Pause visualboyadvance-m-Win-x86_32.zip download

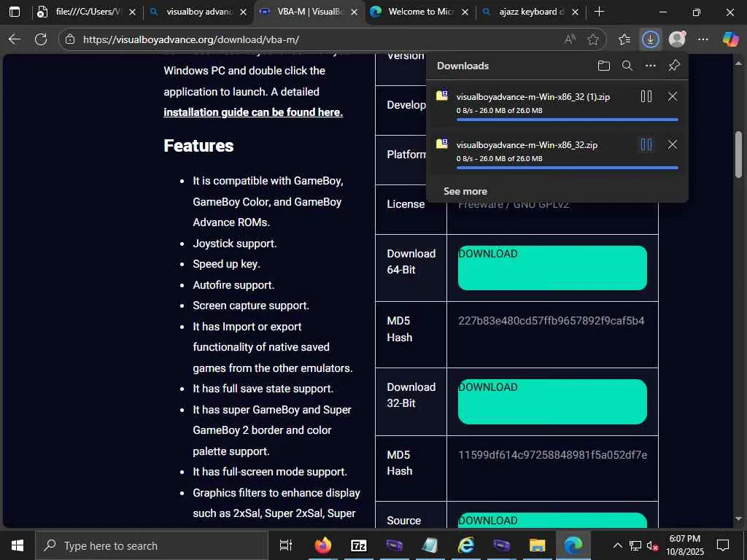point(646,144)
